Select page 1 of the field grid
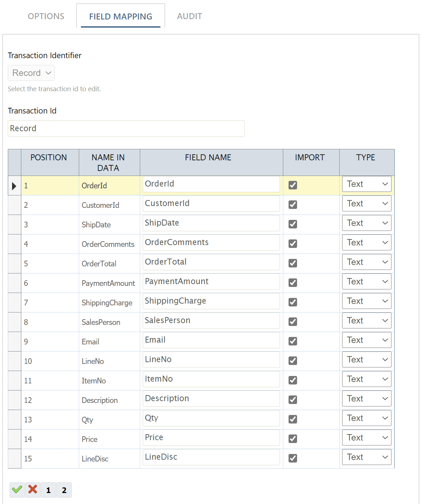This screenshot has height=504, width=422. coord(48,490)
